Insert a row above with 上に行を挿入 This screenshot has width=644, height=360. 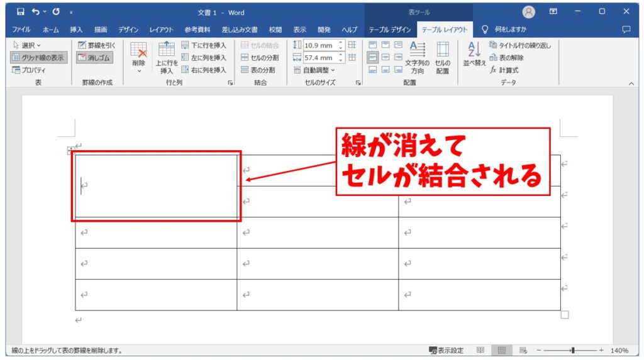[x=166, y=57]
